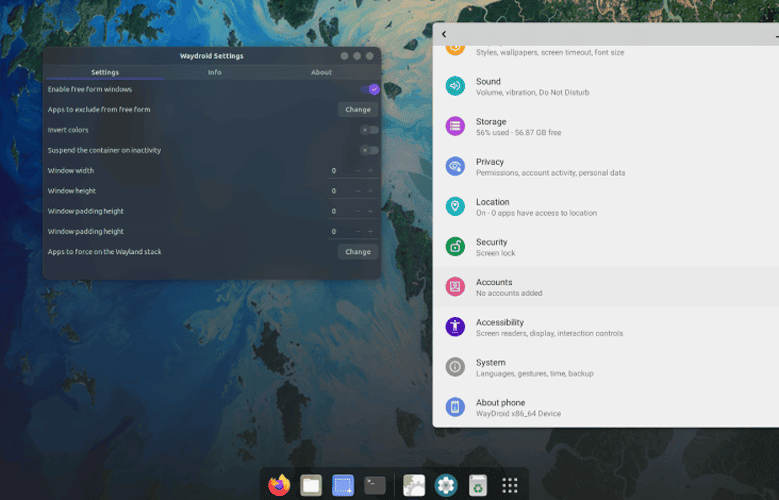The height and width of the screenshot is (500, 779).
Task: Click Change for Wayland stack apps
Action: (x=358, y=252)
